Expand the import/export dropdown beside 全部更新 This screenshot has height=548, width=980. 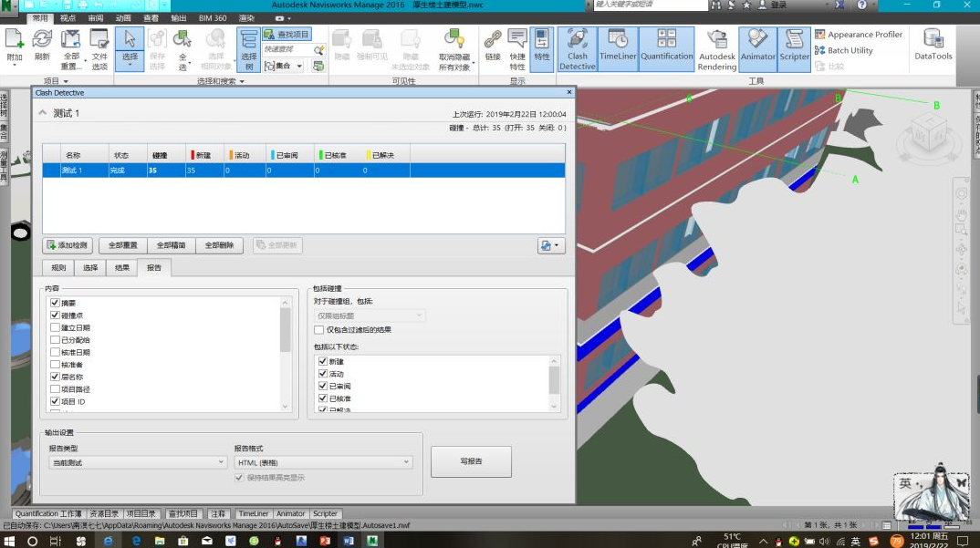[x=551, y=245]
